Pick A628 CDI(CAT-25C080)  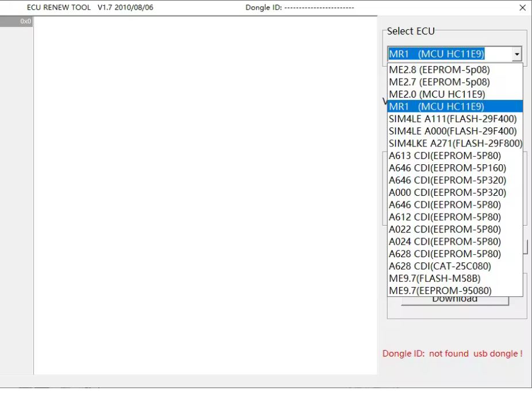click(x=440, y=266)
